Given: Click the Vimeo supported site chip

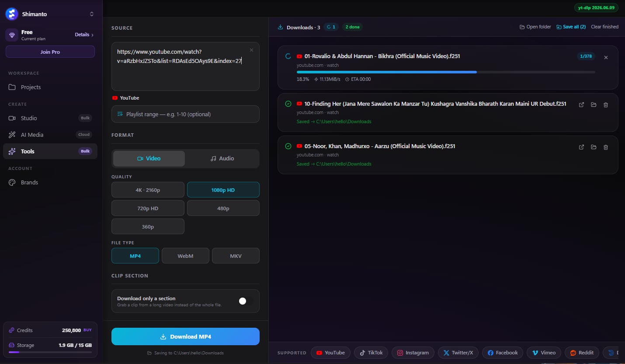Looking at the screenshot, I should point(544,353).
